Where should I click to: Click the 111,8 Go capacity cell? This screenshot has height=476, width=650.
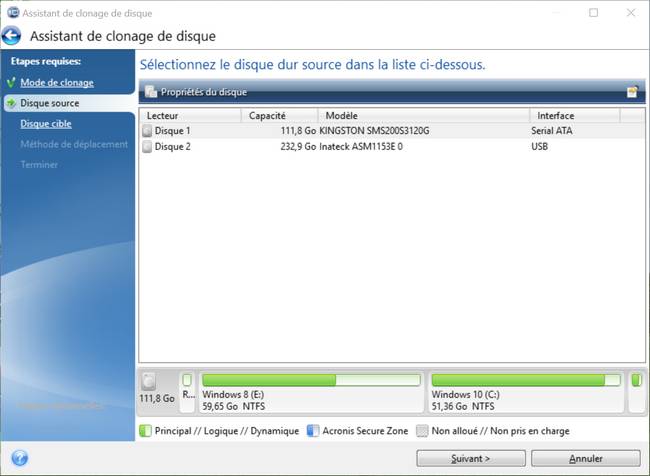pos(298,131)
